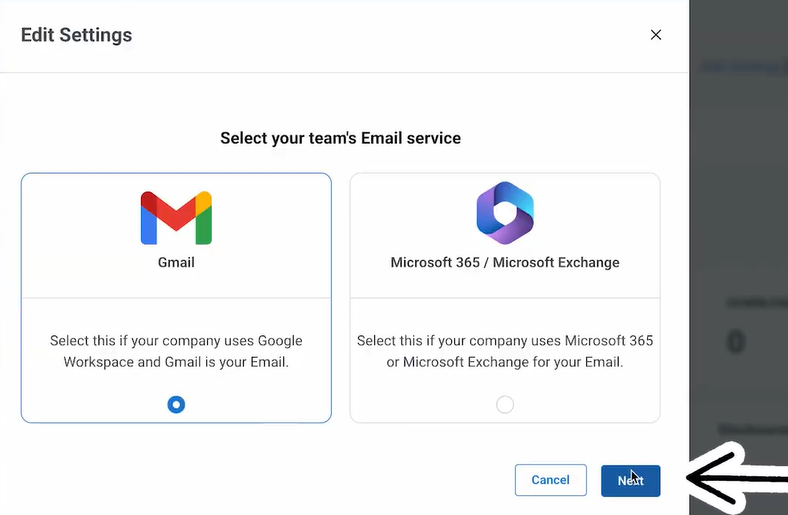
Task: Close the Edit Settings dialog
Action: (655, 35)
